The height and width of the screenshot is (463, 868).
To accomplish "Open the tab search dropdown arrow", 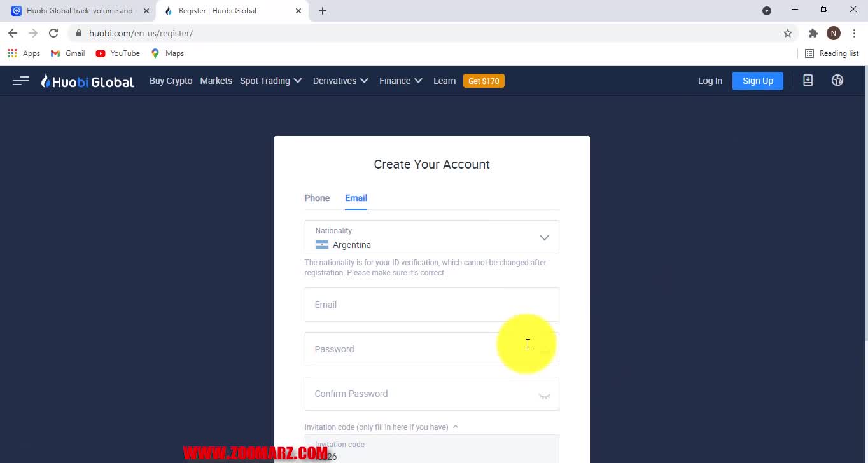I will pyautogui.click(x=767, y=11).
